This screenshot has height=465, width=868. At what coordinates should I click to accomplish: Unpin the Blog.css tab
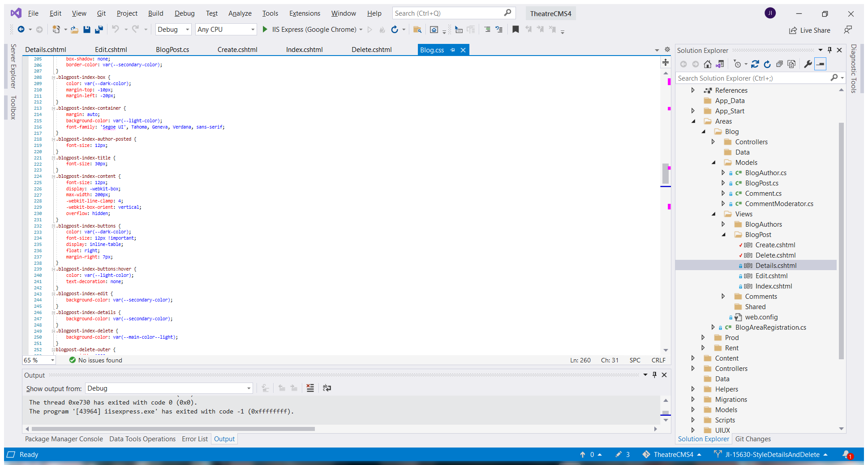pos(453,50)
